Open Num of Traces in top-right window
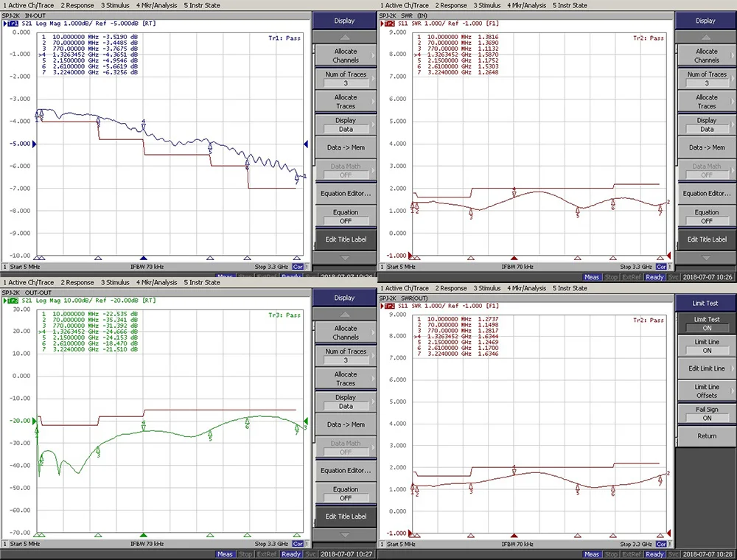This screenshot has height=560, width=737. tap(707, 78)
